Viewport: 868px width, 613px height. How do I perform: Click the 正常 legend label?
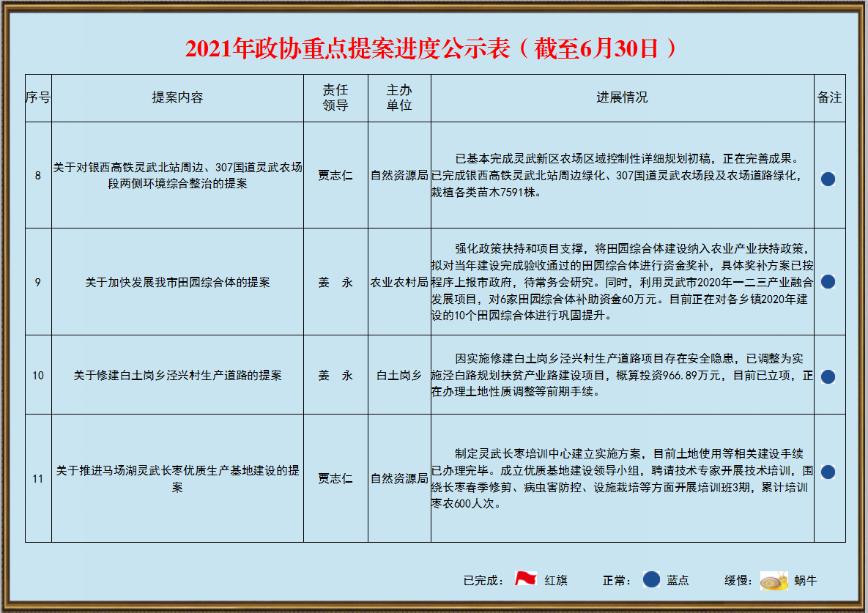coord(617,580)
